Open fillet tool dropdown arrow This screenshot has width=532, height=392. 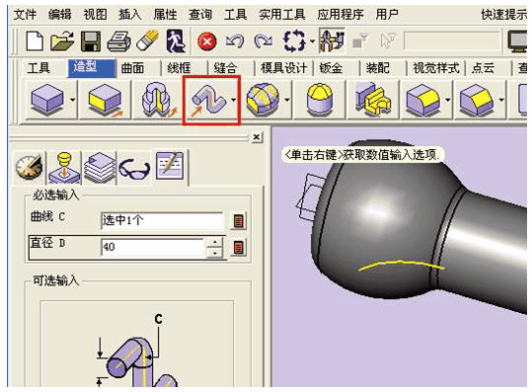tap(448, 100)
